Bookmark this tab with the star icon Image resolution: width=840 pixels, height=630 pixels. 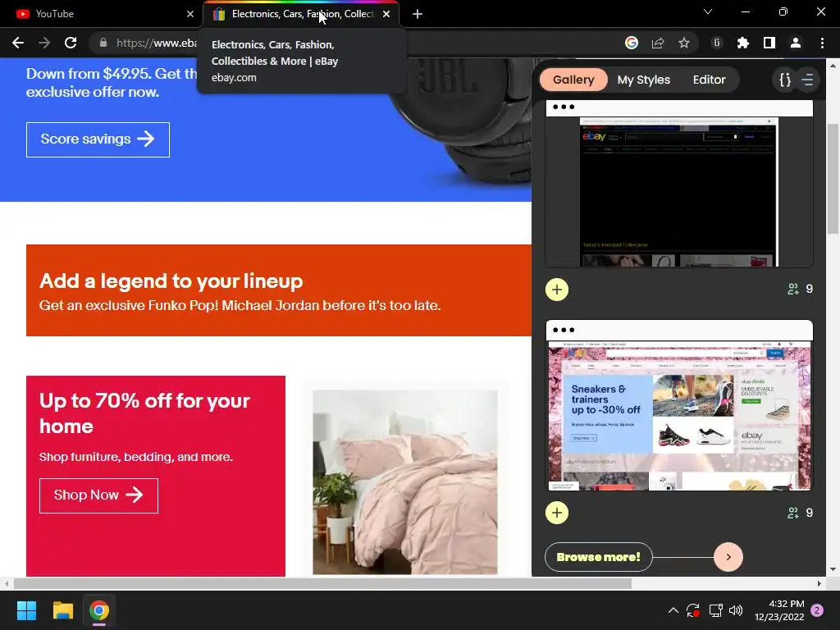pyautogui.click(x=684, y=43)
